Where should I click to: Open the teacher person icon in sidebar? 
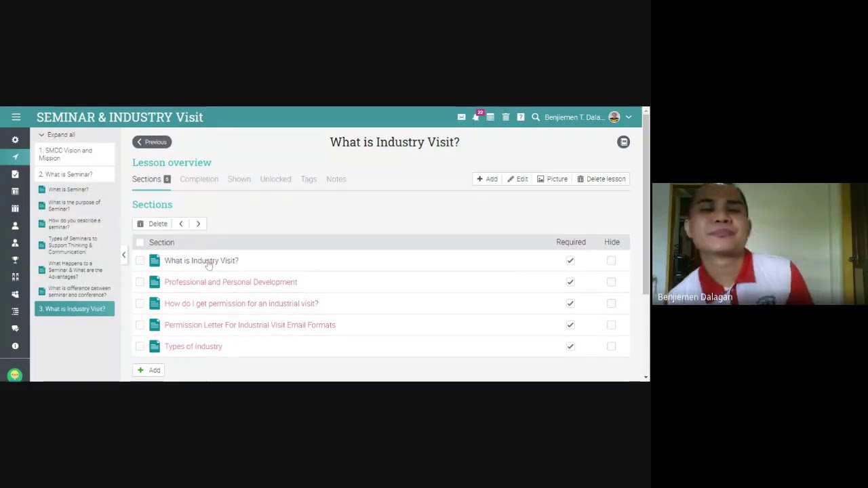click(x=15, y=243)
